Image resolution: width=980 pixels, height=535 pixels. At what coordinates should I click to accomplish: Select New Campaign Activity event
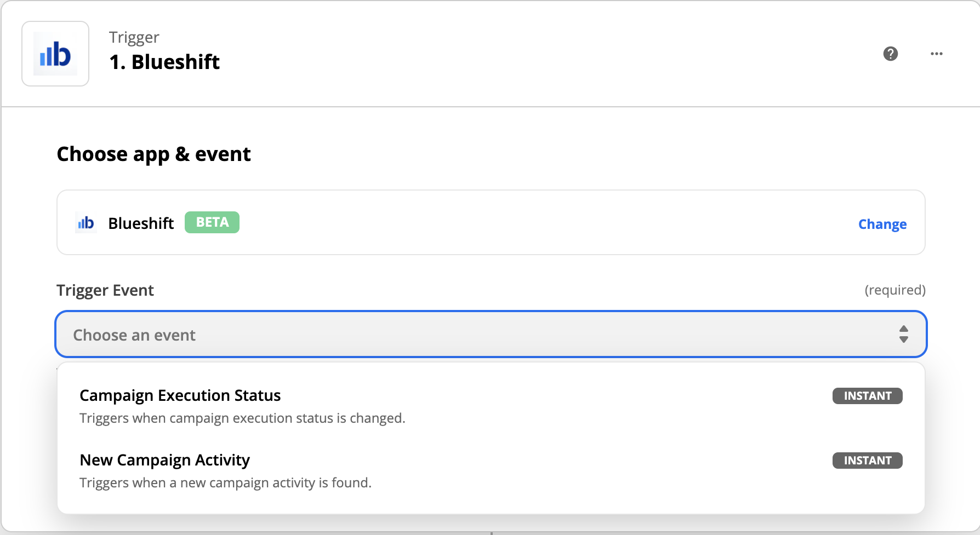click(x=491, y=471)
